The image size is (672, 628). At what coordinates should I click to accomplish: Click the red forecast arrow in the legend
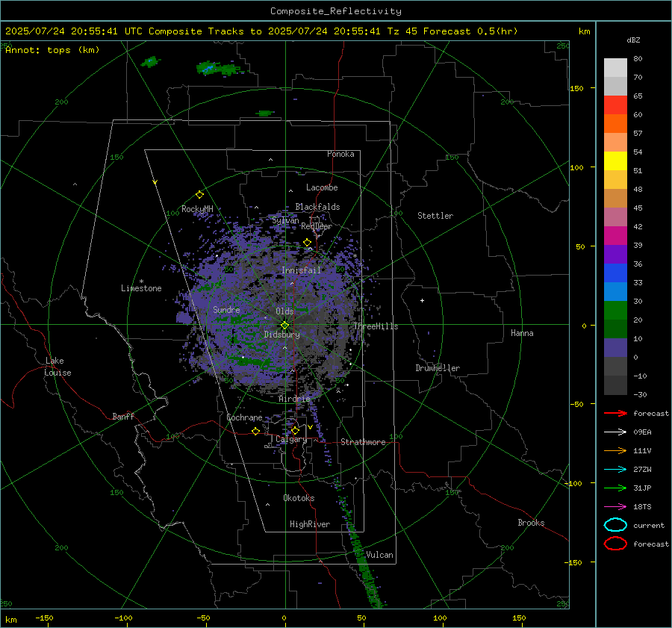click(615, 413)
